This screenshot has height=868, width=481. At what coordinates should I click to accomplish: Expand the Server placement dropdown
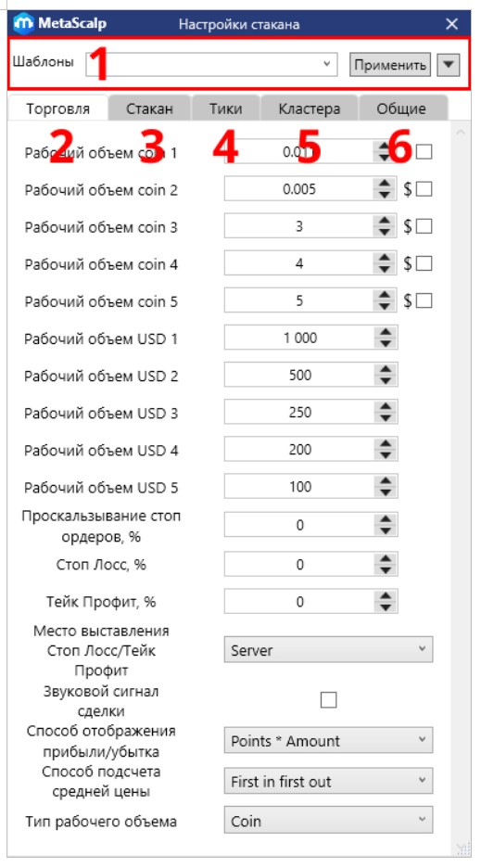click(x=328, y=649)
